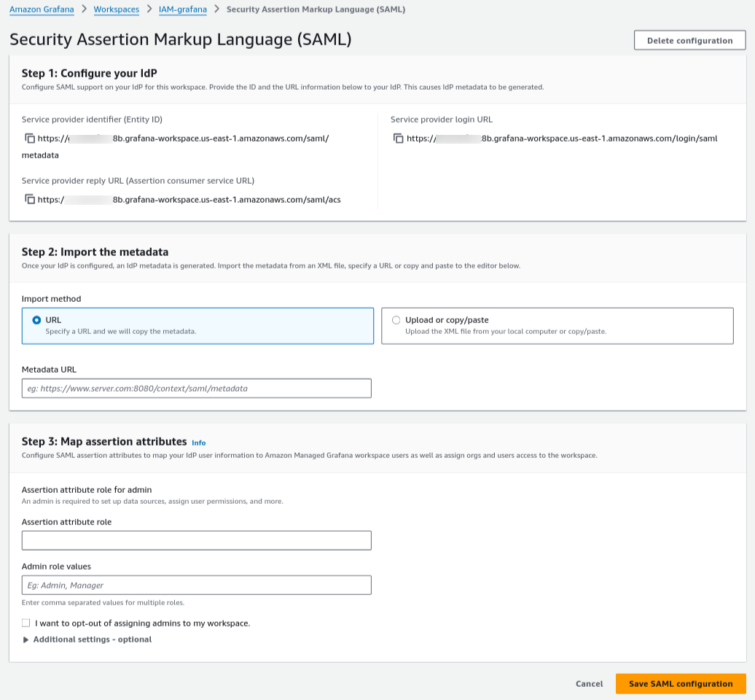Click breadcrumb chevron after Amazon Grafana
This screenshot has width=755, height=700.
pos(84,9)
